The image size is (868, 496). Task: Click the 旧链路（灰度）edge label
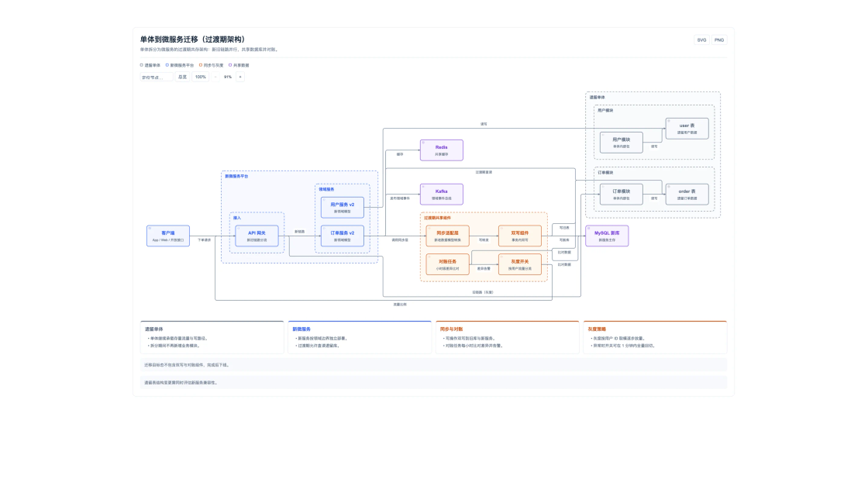pos(482,291)
